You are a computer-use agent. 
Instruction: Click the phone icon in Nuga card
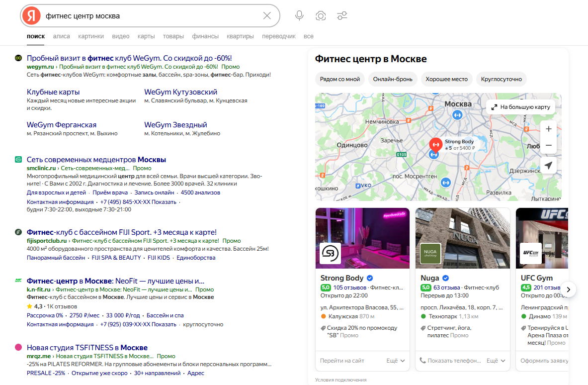[422, 360]
